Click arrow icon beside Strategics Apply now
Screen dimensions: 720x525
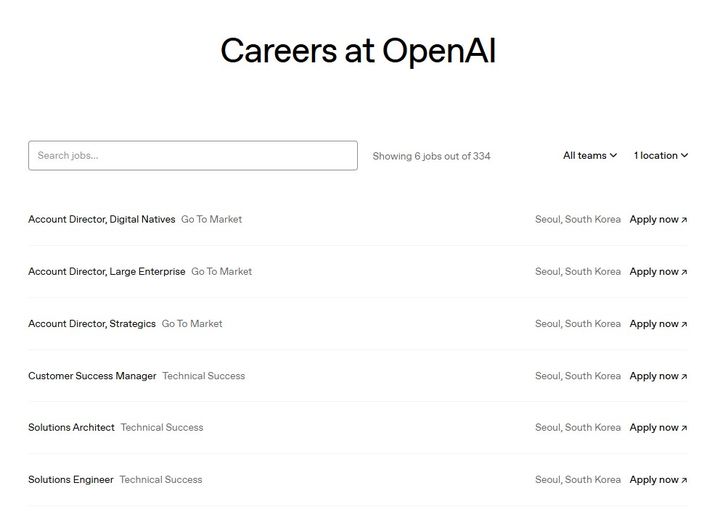[684, 324]
